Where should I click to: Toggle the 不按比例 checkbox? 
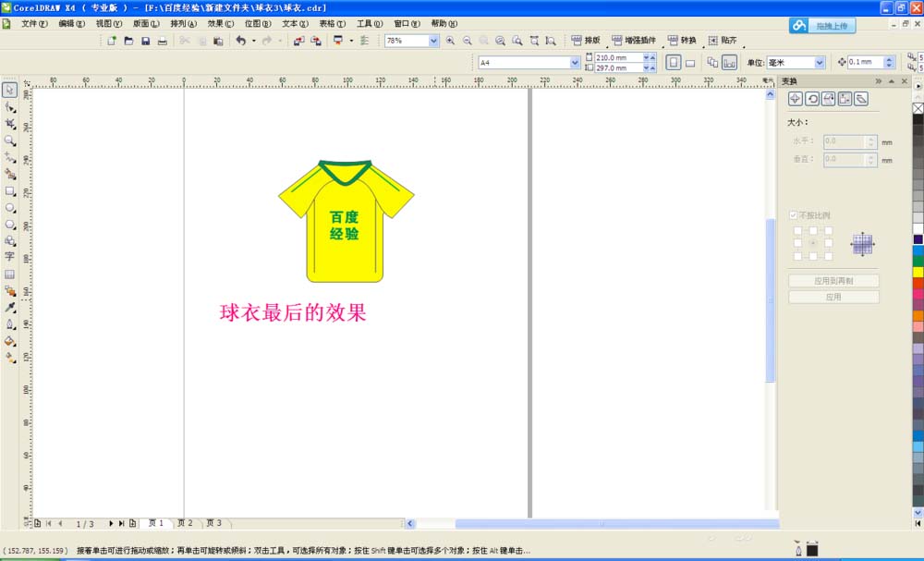(x=793, y=215)
